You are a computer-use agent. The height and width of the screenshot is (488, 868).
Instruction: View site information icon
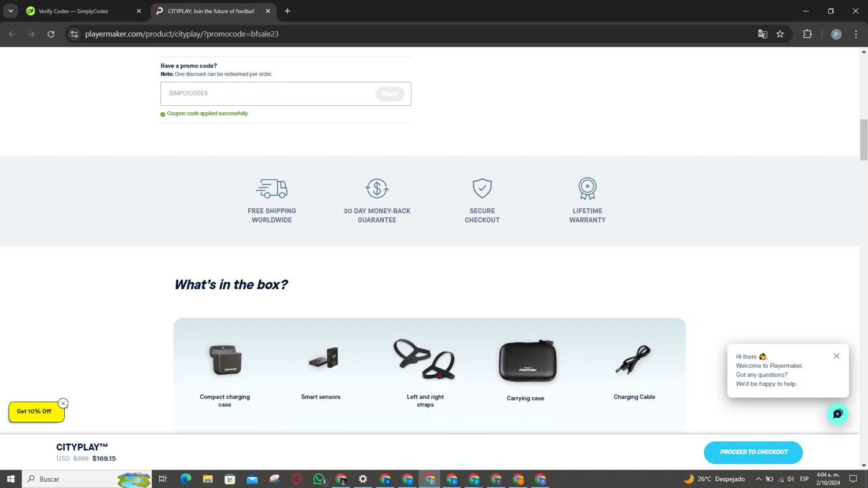(x=74, y=34)
